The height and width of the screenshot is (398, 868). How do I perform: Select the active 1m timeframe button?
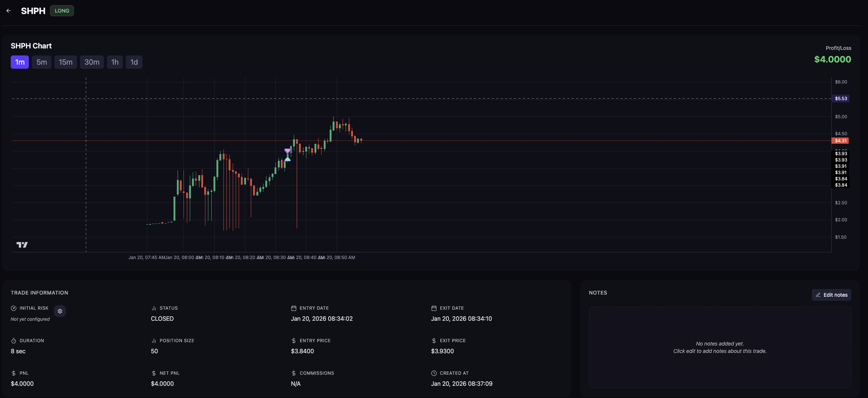point(20,62)
